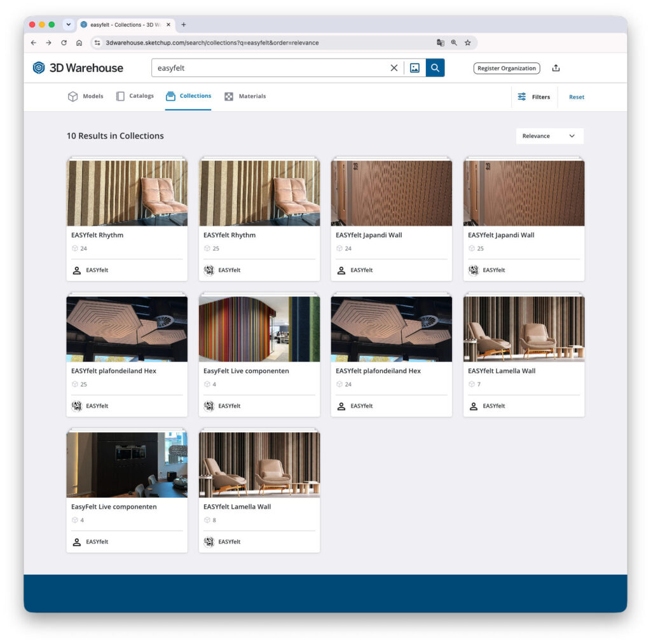The height and width of the screenshot is (644, 651).
Task: Click EASYfelt author name on striped Live componenten card
Action: (230, 406)
